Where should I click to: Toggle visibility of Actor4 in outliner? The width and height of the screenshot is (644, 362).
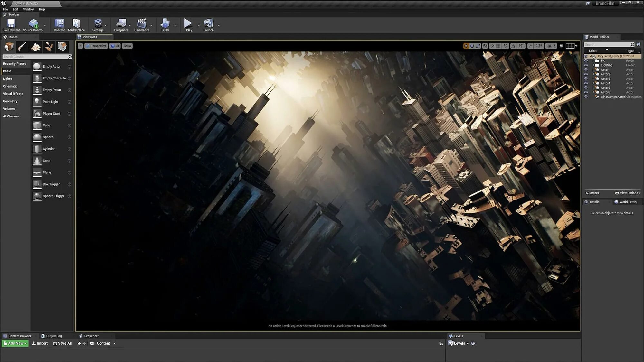[x=586, y=83]
